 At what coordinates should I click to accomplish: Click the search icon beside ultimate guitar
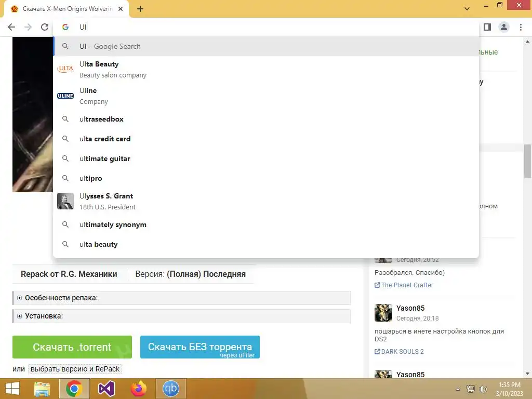(x=65, y=158)
